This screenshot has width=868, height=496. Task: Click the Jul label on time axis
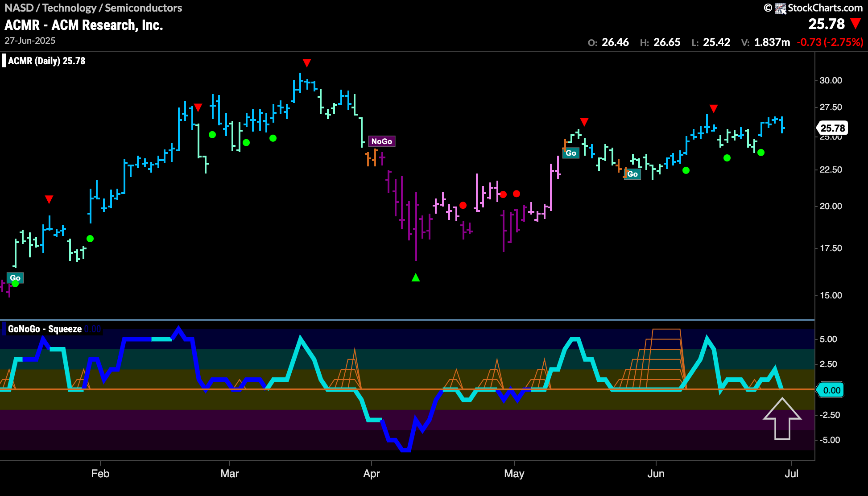(792, 474)
